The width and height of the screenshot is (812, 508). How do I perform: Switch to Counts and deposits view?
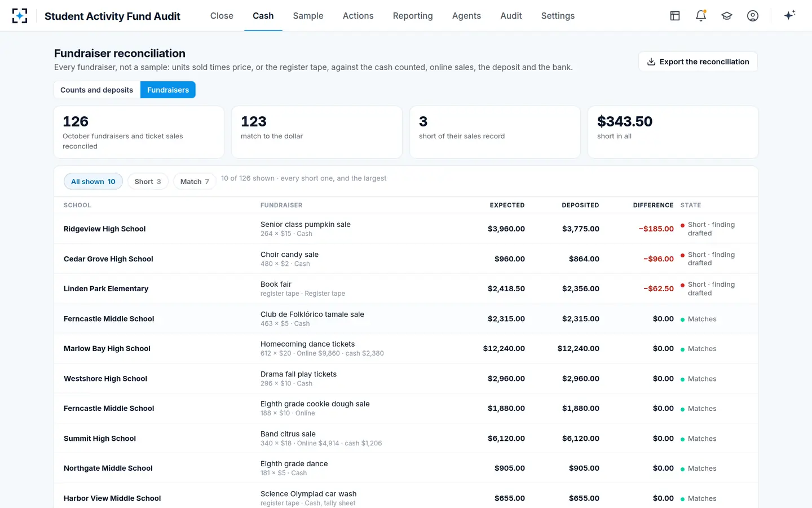click(97, 90)
